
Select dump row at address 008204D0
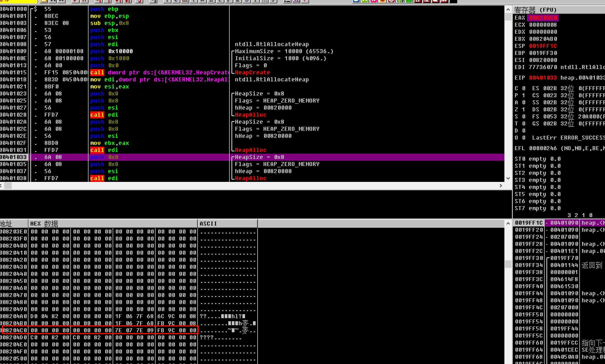pyautogui.click(x=129, y=338)
